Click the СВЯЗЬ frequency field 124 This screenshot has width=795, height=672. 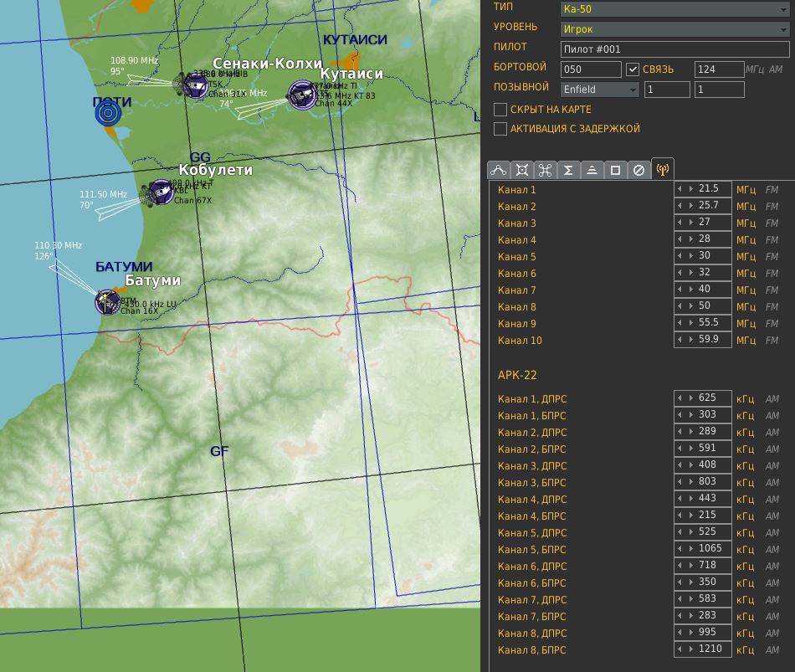coord(719,69)
